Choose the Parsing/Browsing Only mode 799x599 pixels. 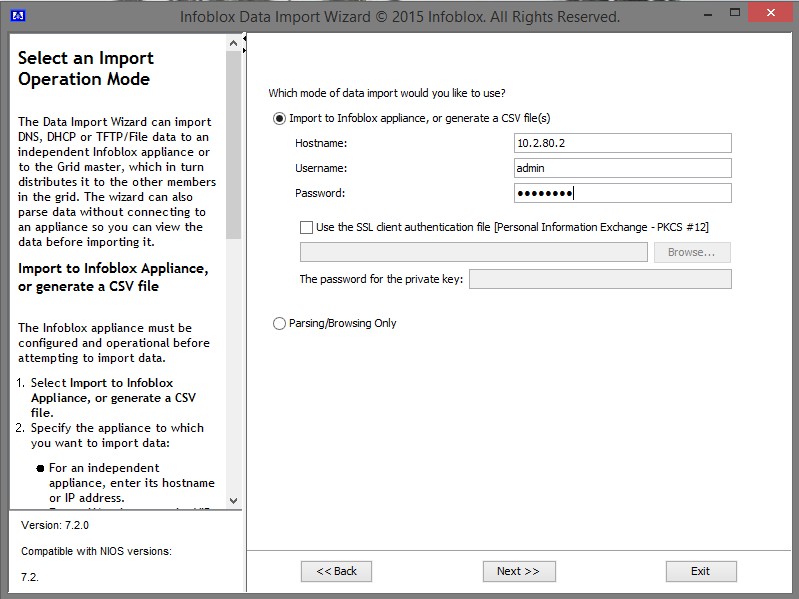pos(279,324)
